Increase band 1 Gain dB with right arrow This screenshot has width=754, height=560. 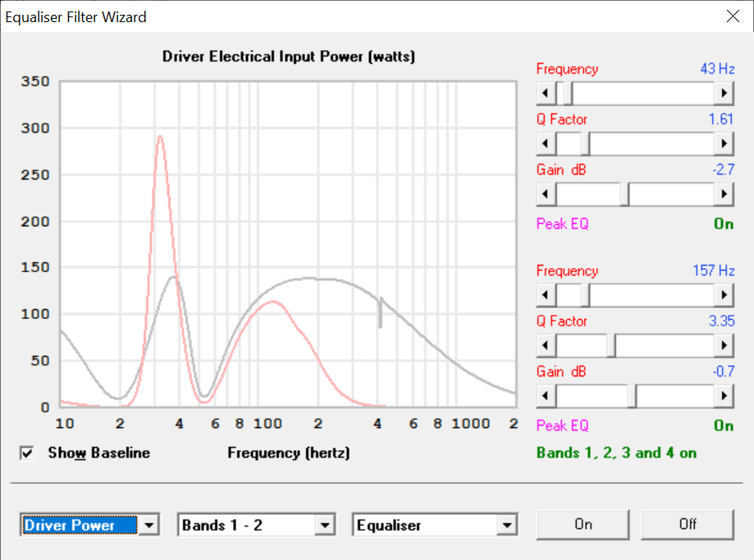click(x=724, y=193)
